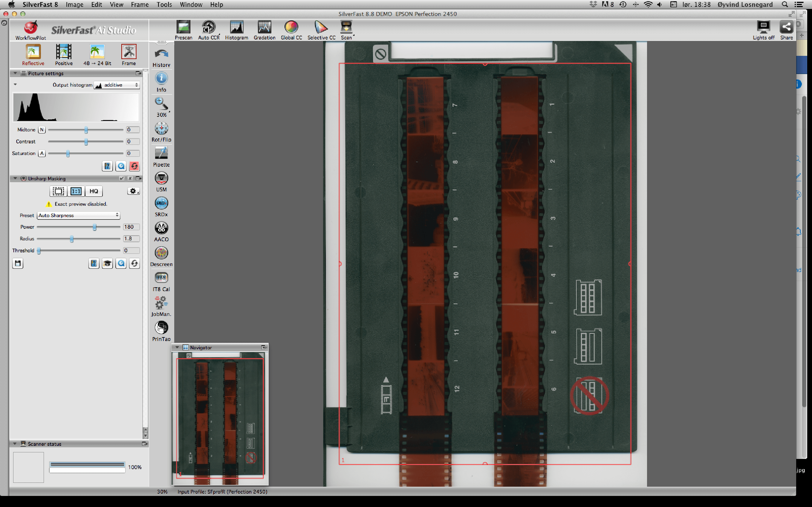This screenshot has width=812, height=507.
Task: Open PrinTao printing tool
Action: [161, 331]
